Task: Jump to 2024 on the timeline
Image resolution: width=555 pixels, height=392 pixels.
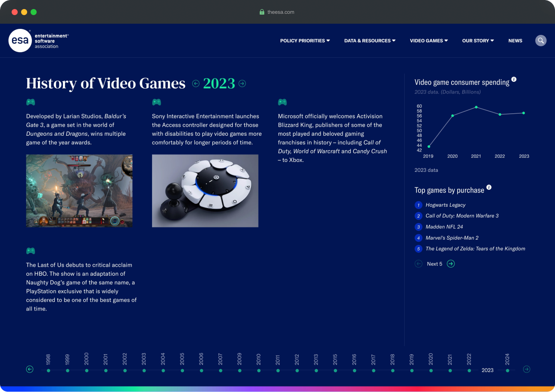Action: [x=508, y=363]
